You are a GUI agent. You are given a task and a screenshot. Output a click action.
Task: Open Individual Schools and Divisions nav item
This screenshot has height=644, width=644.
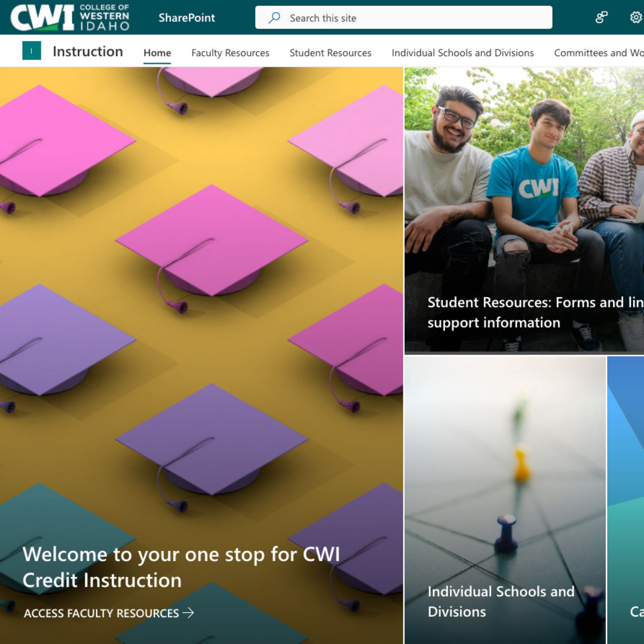463,53
